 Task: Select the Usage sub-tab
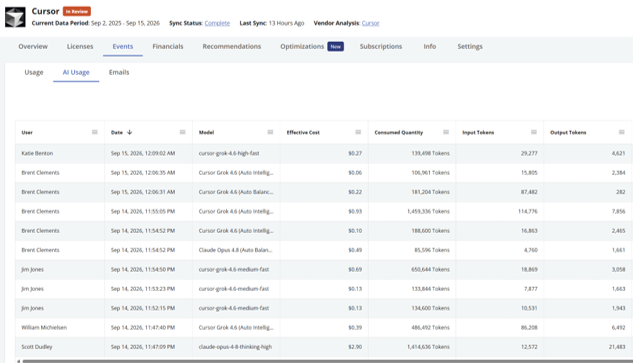click(34, 72)
